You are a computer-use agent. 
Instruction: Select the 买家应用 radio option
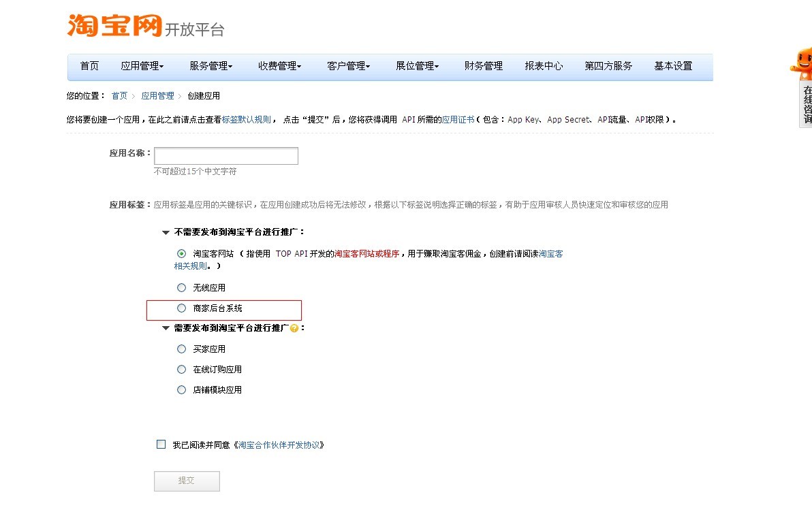pyautogui.click(x=181, y=349)
